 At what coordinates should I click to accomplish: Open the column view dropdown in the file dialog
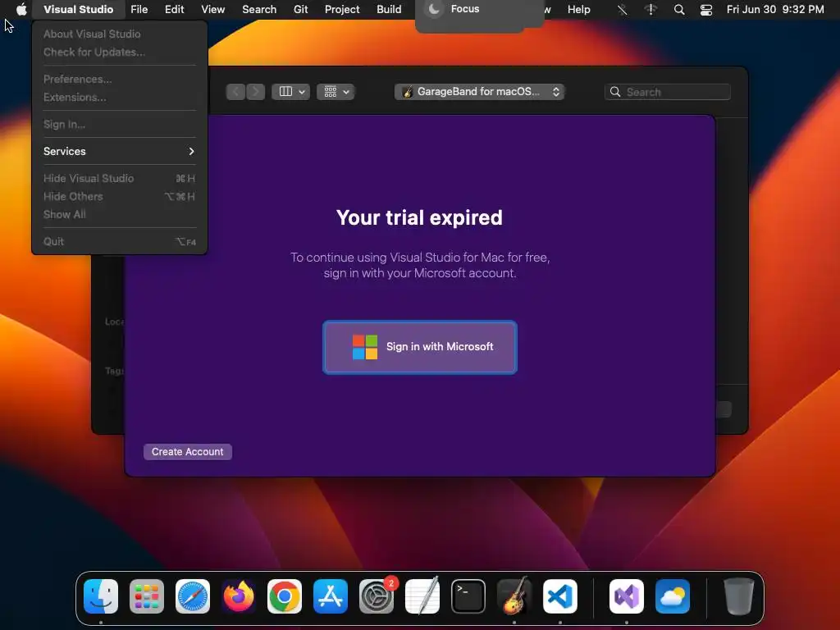[291, 92]
